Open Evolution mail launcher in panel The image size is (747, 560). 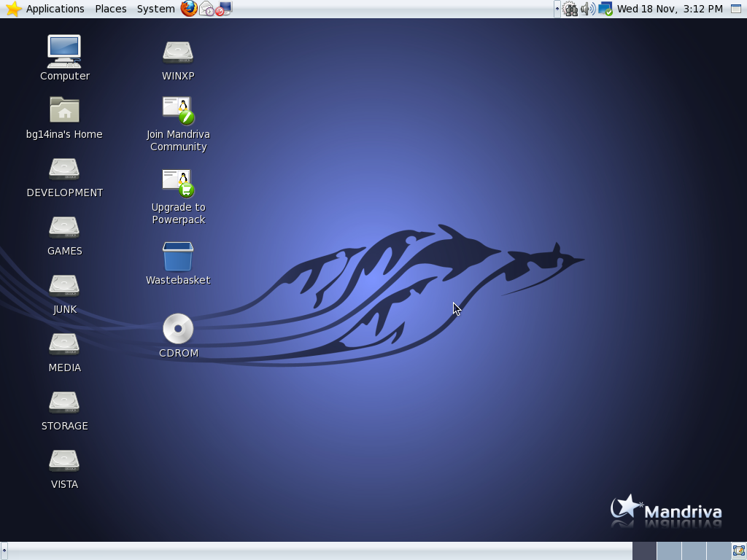coord(206,9)
